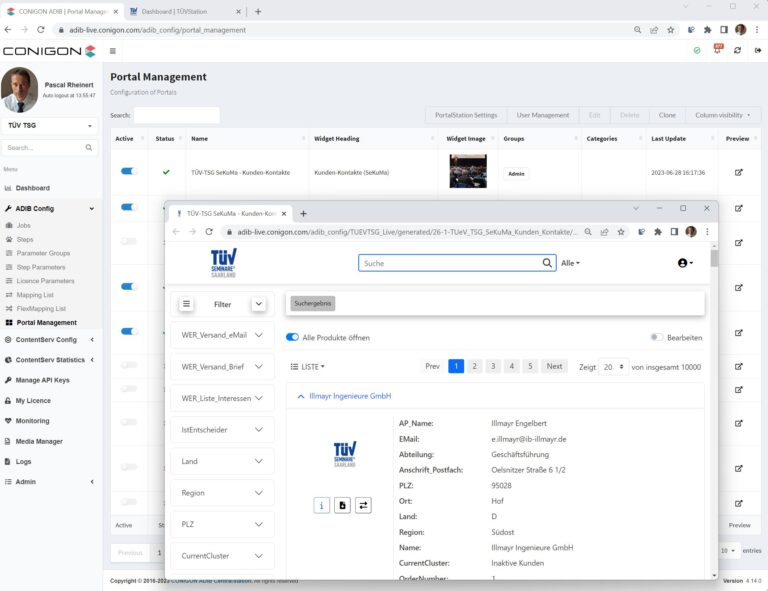The width and height of the screenshot is (768, 591).
Task: Click the Portal Management Search input
Action: pos(177,115)
